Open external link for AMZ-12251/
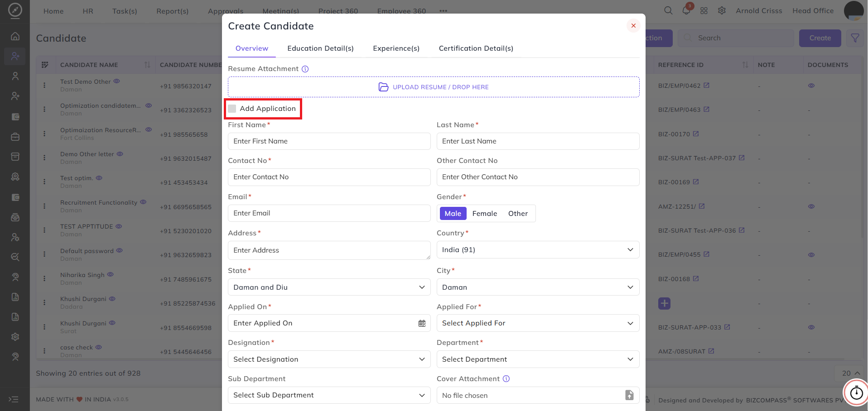This screenshot has width=868, height=411. pyautogui.click(x=702, y=206)
